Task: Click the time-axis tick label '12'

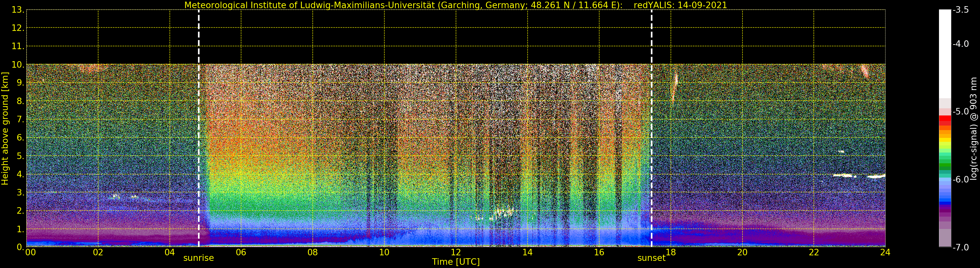Action: (x=456, y=252)
